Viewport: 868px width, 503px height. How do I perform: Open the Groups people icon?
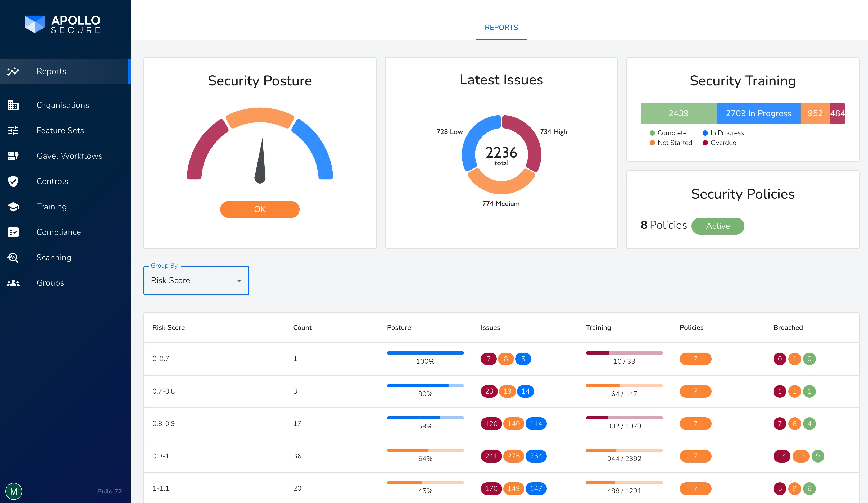click(13, 283)
